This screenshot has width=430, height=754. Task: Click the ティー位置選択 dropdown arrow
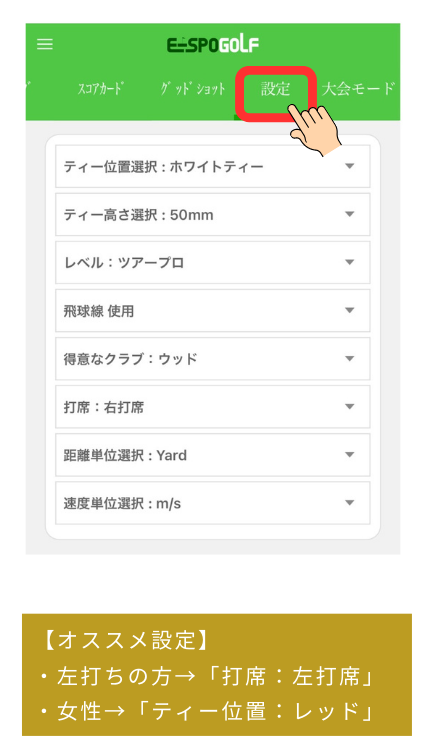(x=350, y=166)
